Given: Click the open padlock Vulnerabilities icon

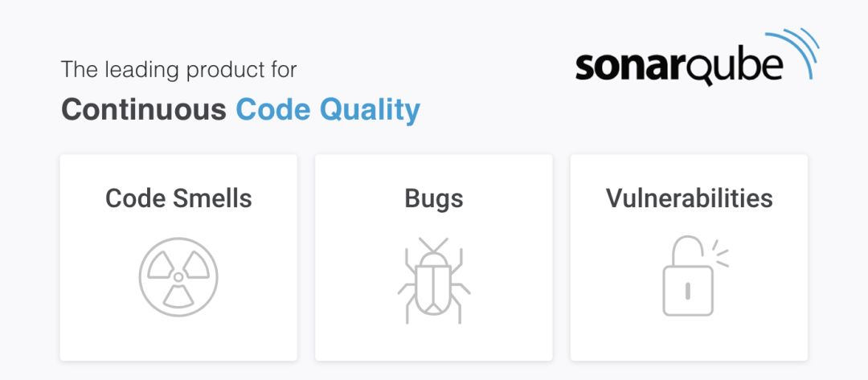Looking at the screenshot, I should (x=695, y=276).
